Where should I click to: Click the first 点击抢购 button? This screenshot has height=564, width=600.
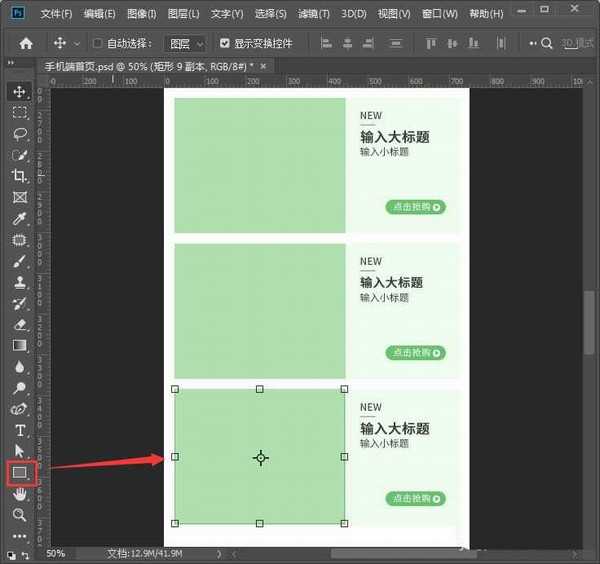pyautogui.click(x=415, y=207)
